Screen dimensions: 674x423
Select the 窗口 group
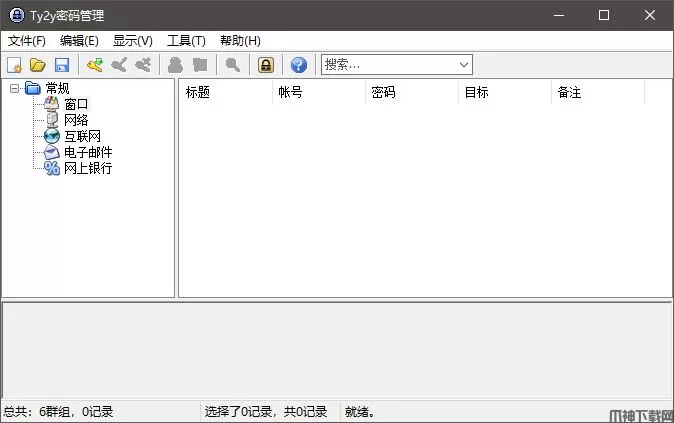76,104
